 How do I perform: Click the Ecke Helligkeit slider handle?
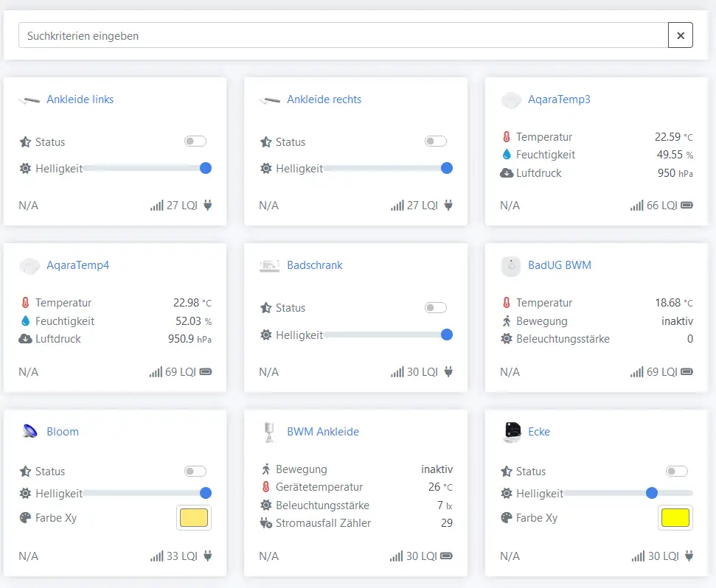point(651,493)
